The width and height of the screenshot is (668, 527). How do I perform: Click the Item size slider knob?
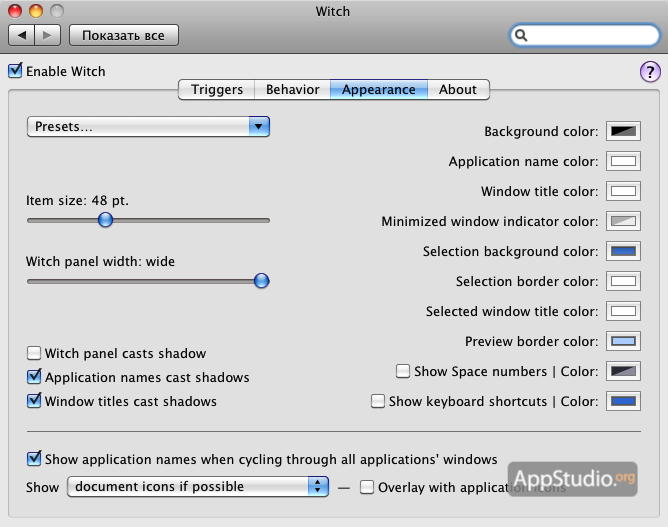tap(105, 220)
